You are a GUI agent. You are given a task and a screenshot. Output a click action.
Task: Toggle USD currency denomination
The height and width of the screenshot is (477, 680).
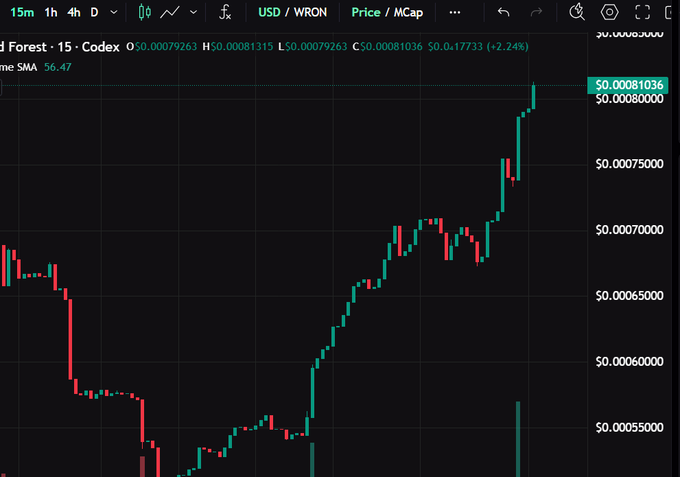pyautogui.click(x=269, y=13)
